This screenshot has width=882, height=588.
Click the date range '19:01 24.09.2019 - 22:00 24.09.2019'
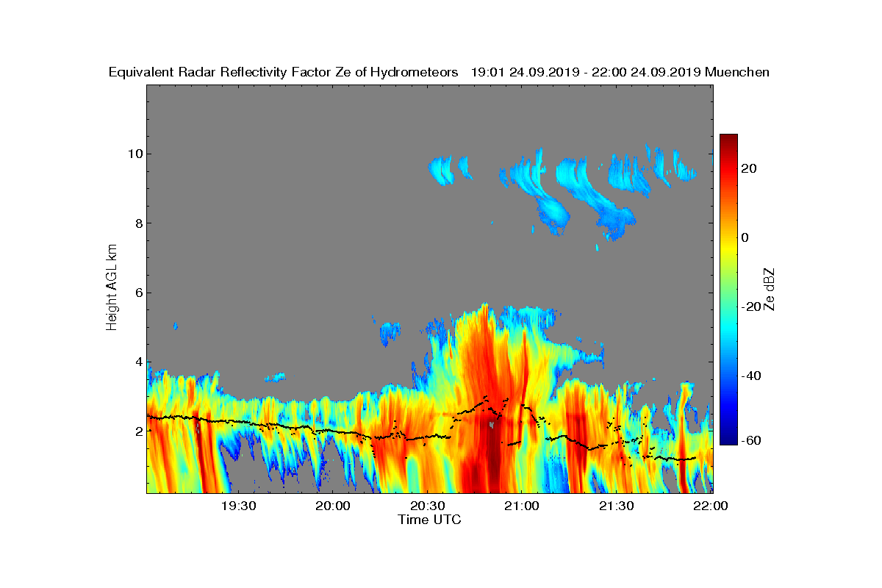click(x=585, y=72)
